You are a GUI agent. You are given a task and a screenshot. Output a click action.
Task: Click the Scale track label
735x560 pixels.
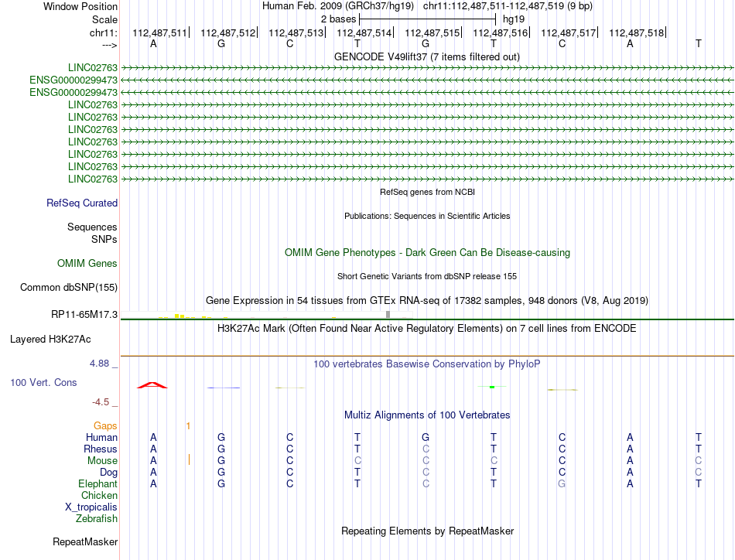(x=104, y=19)
